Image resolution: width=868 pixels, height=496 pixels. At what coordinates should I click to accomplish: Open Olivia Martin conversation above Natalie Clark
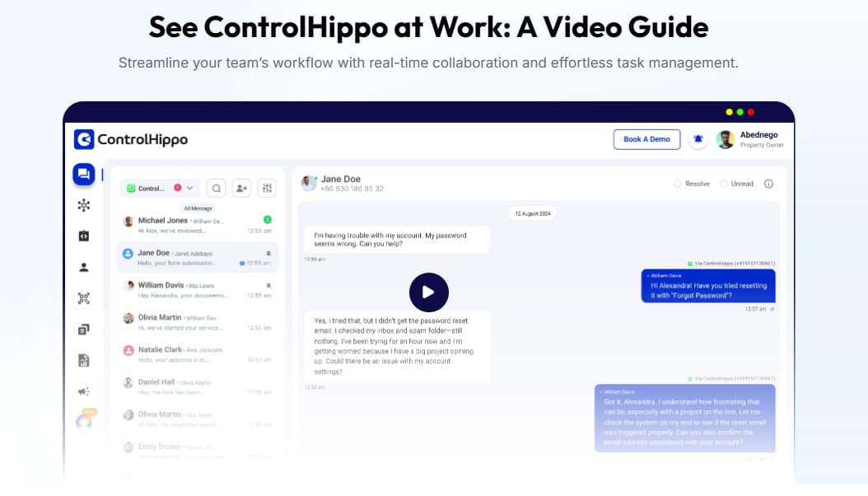(x=198, y=322)
